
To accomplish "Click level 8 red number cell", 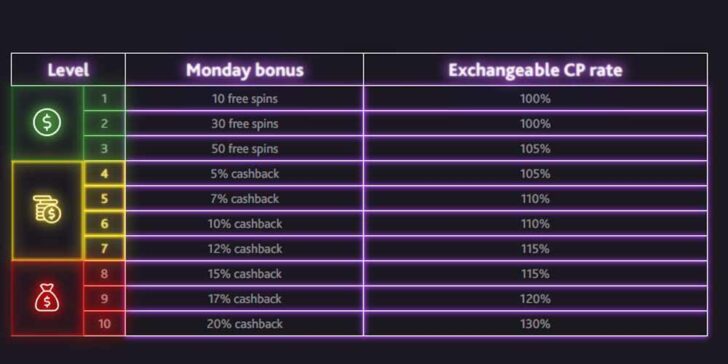I will click(x=104, y=273).
